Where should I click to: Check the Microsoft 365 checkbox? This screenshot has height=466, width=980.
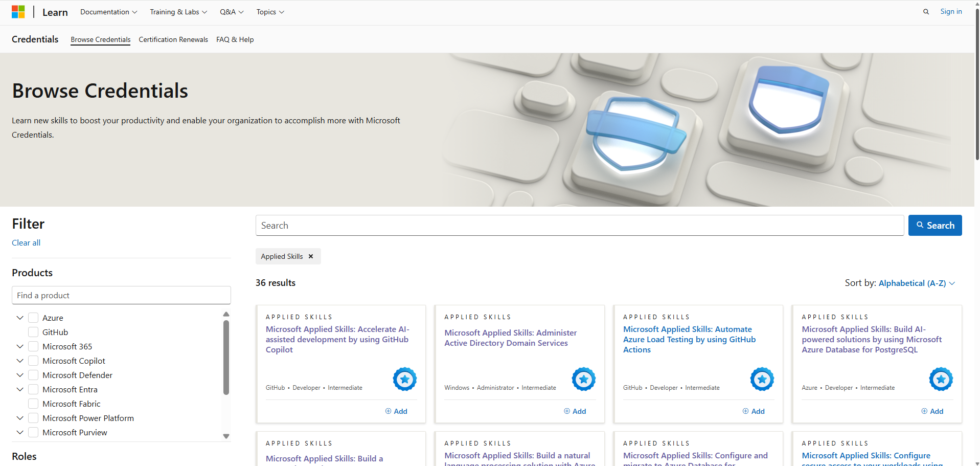[x=33, y=346]
